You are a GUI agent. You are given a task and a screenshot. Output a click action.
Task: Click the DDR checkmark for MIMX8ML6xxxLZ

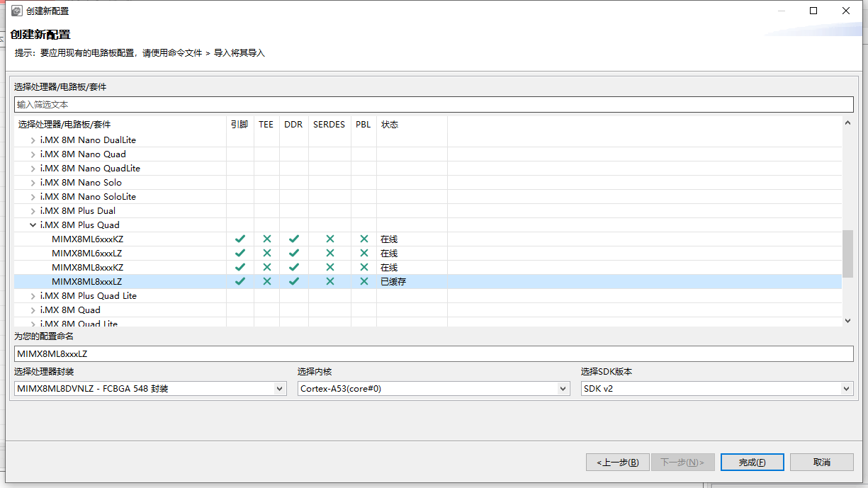pos(294,254)
